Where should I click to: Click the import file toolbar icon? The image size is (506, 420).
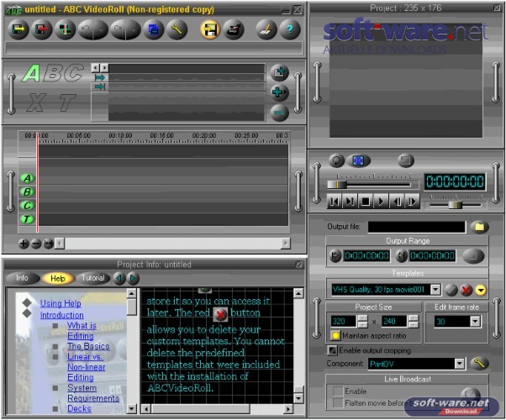tap(18, 29)
